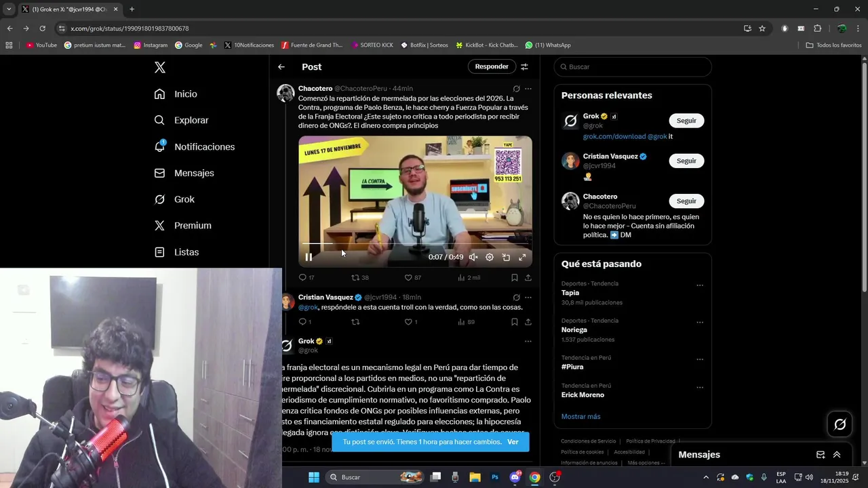The height and width of the screenshot is (488, 868).
Task: Pause the video
Action: [x=309, y=257]
